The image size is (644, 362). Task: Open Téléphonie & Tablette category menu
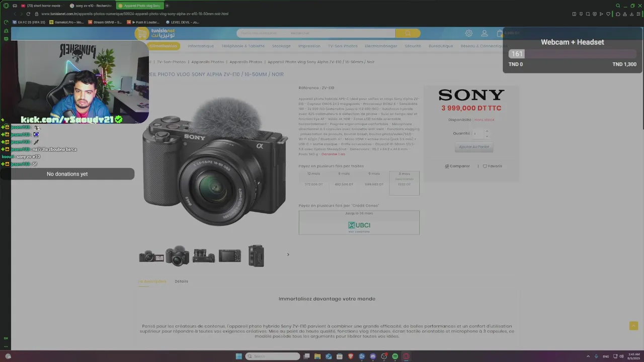coord(243,46)
